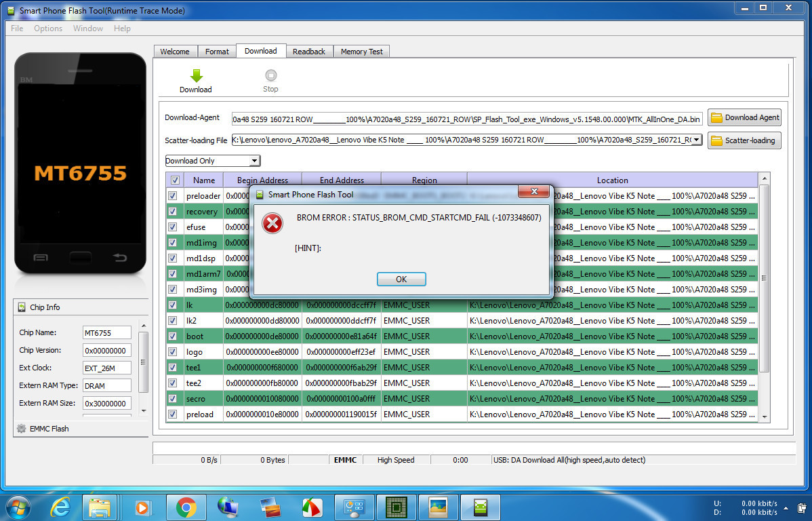The image size is (812, 521).
Task: Click the Download-Agent path field
Action: click(x=466, y=119)
